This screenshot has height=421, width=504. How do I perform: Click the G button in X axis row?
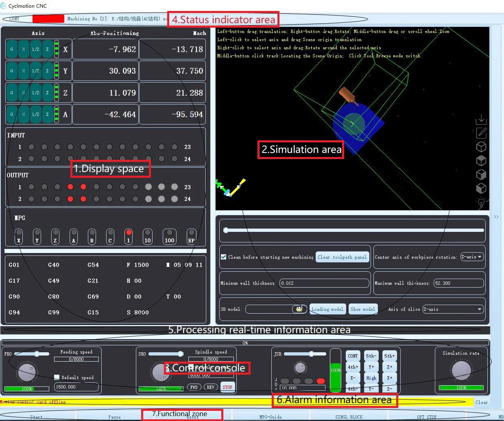(11, 49)
